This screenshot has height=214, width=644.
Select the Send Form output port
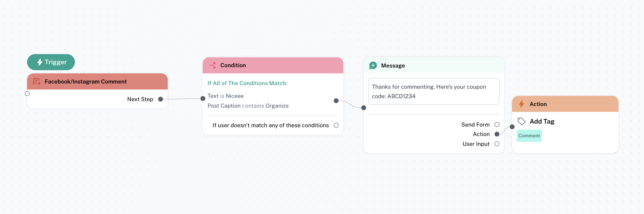coord(497,125)
